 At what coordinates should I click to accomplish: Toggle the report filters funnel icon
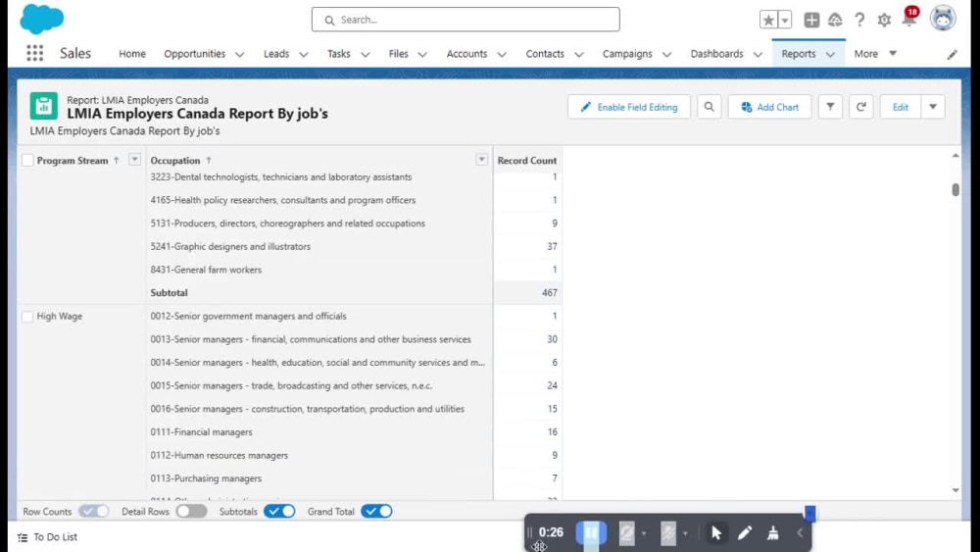(x=830, y=107)
